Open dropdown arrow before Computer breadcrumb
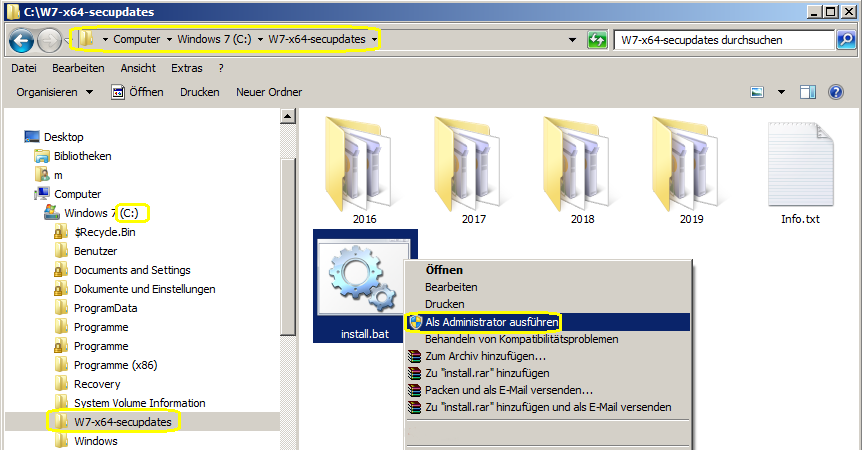 (x=105, y=40)
